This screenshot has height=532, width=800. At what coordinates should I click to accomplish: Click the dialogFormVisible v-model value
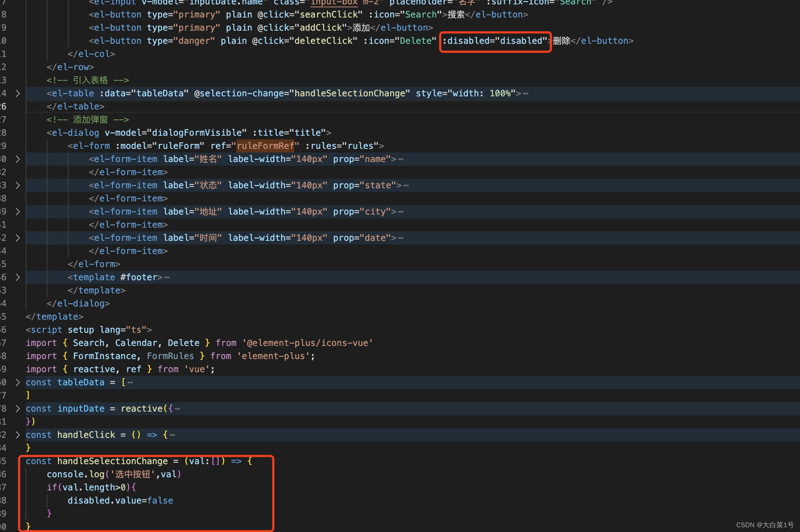pyautogui.click(x=197, y=133)
